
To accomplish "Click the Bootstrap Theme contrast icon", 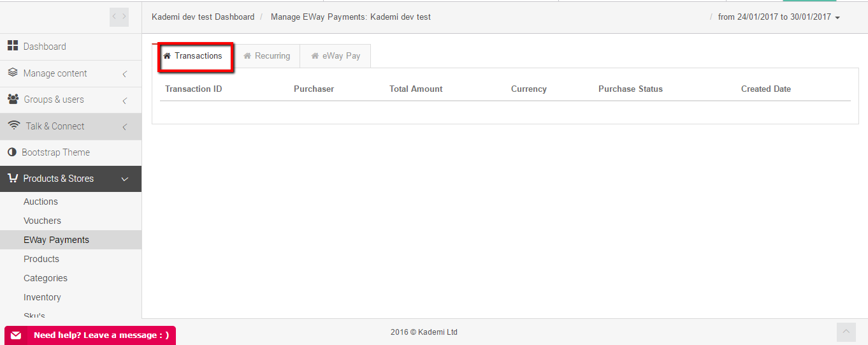I will coord(11,152).
